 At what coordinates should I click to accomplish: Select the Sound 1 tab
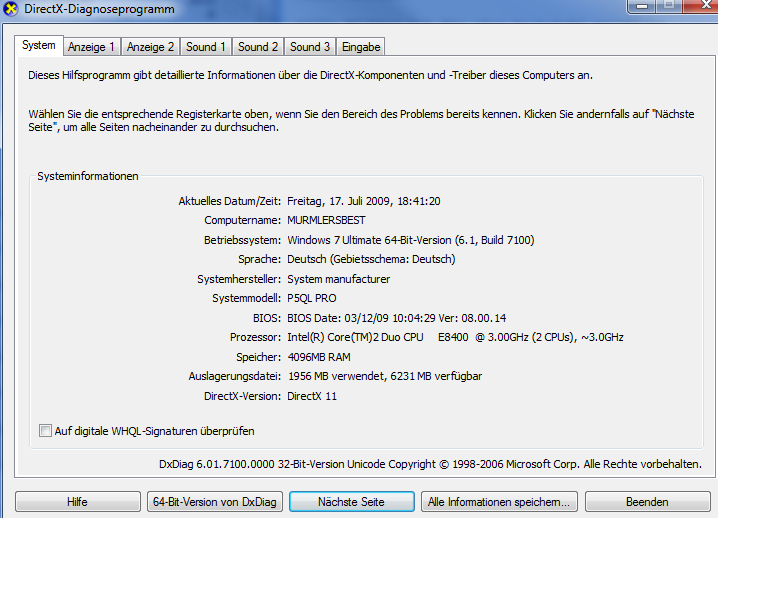tap(206, 47)
